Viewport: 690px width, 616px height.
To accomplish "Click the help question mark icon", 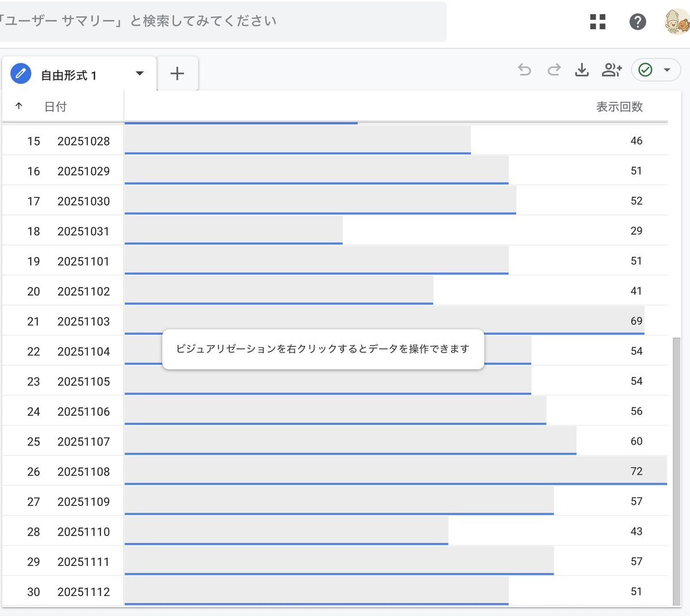I will click(x=638, y=22).
